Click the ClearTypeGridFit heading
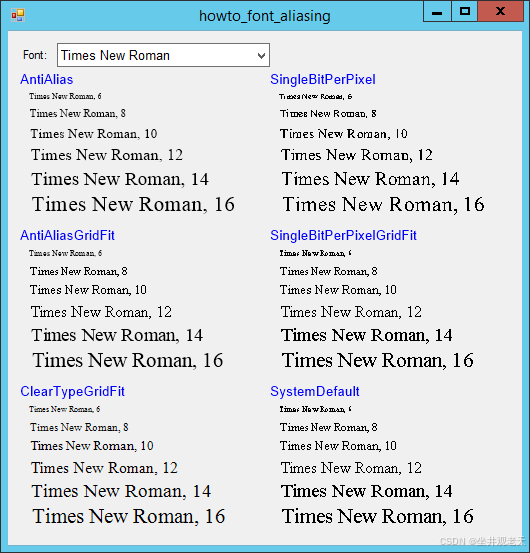The width and height of the screenshot is (530, 553). pos(72,391)
